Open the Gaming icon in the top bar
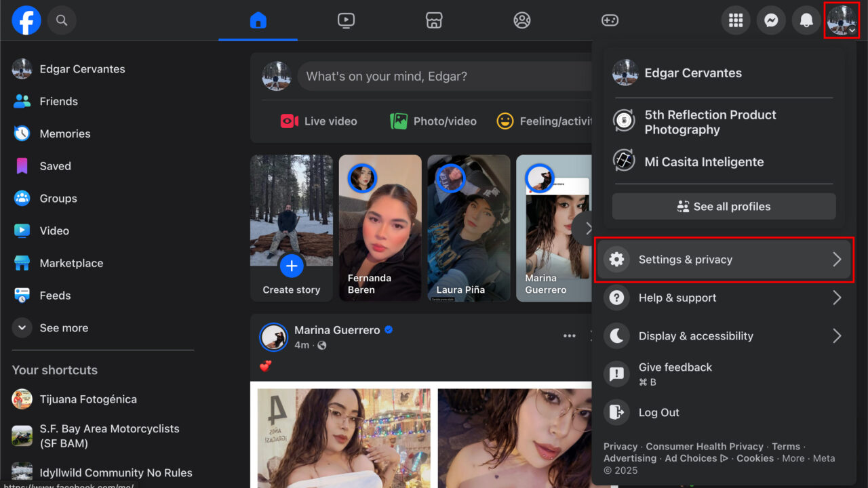868x488 pixels. pos(610,20)
